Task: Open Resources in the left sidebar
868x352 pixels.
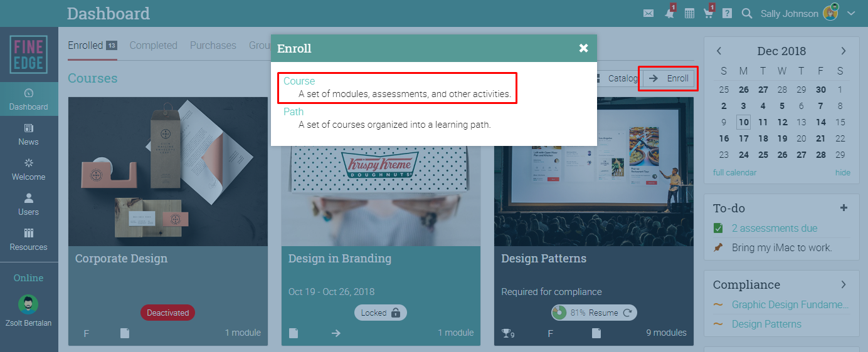Action: click(28, 240)
